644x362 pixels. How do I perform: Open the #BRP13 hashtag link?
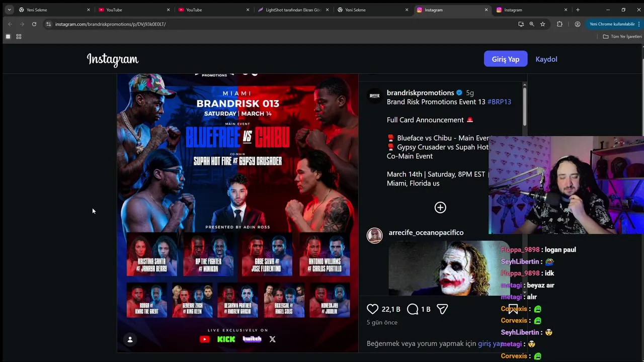point(499,102)
